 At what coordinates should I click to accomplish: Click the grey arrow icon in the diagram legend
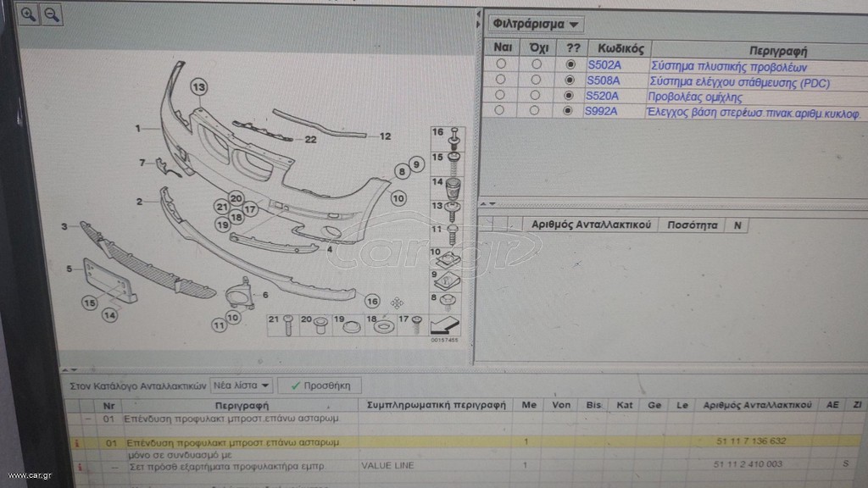444,324
